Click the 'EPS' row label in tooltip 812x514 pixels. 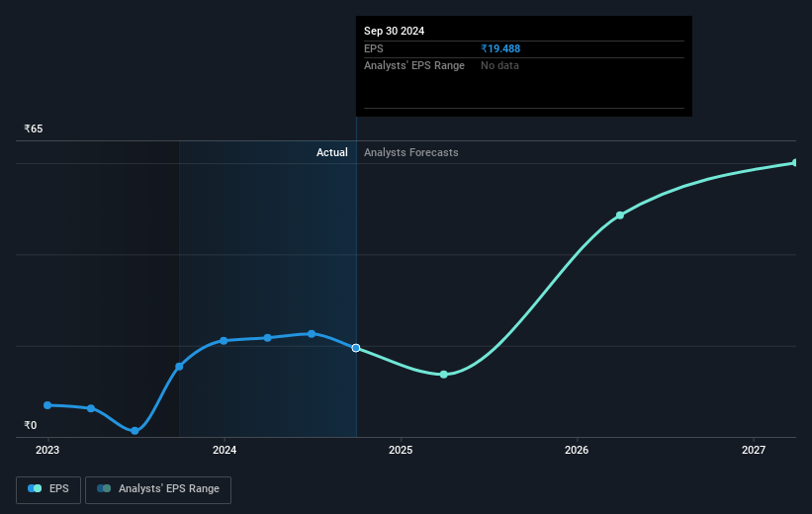point(374,48)
